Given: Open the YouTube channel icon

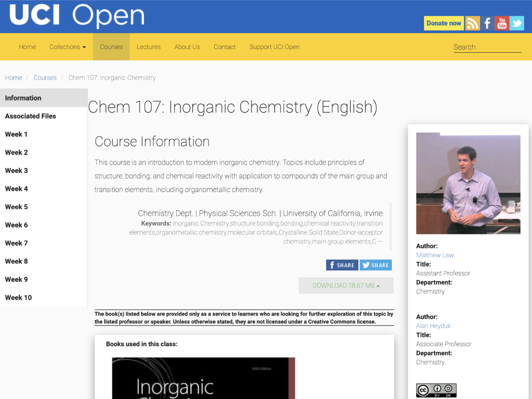Looking at the screenshot, I should point(502,23).
